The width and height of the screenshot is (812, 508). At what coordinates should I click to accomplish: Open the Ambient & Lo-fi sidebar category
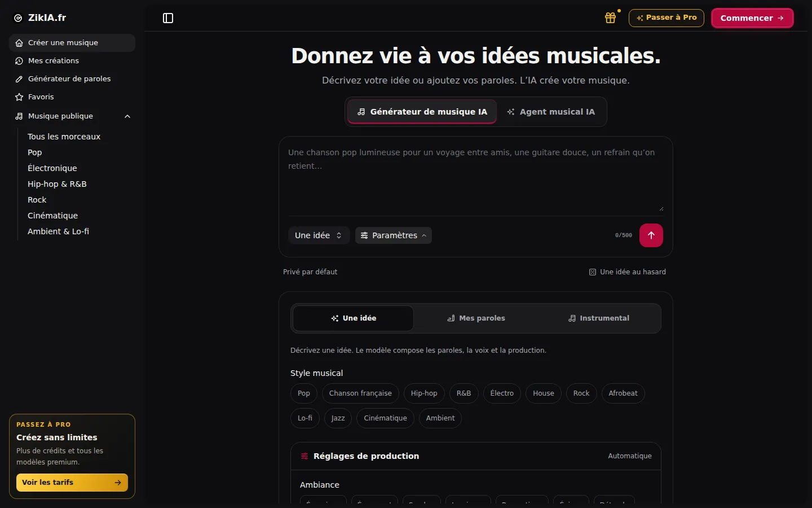coord(58,231)
